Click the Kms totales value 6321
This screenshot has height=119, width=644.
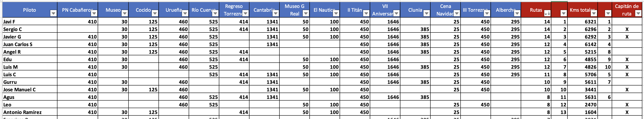(582, 22)
